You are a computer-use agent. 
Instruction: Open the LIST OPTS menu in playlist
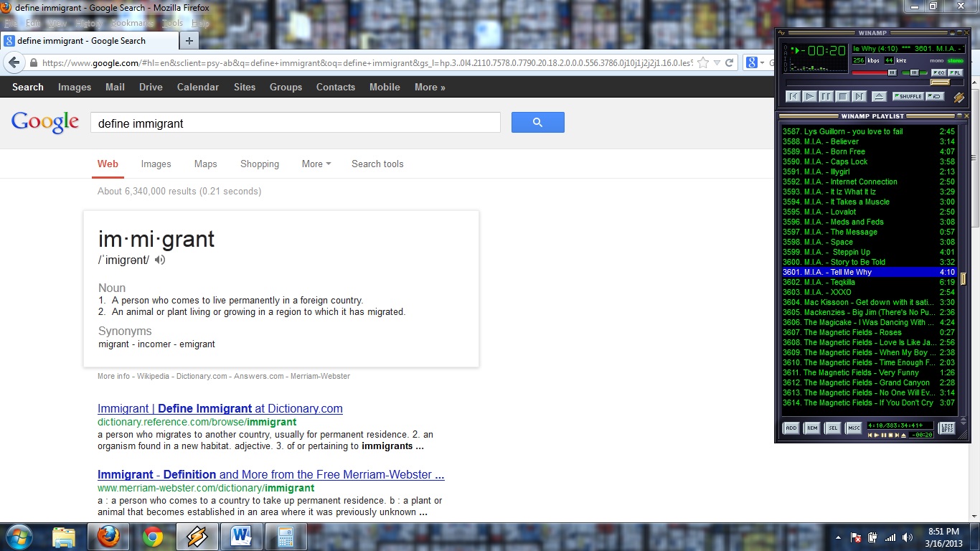coord(947,428)
